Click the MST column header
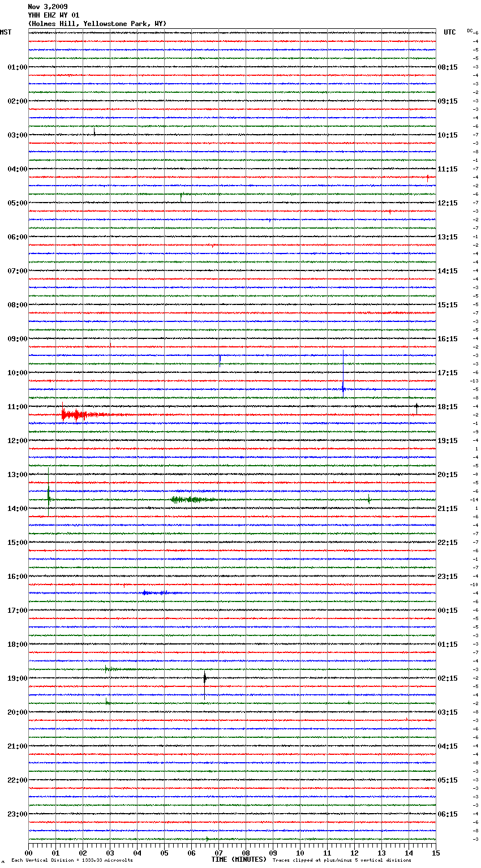The height and width of the screenshot is (868, 481). coord(6,32)
